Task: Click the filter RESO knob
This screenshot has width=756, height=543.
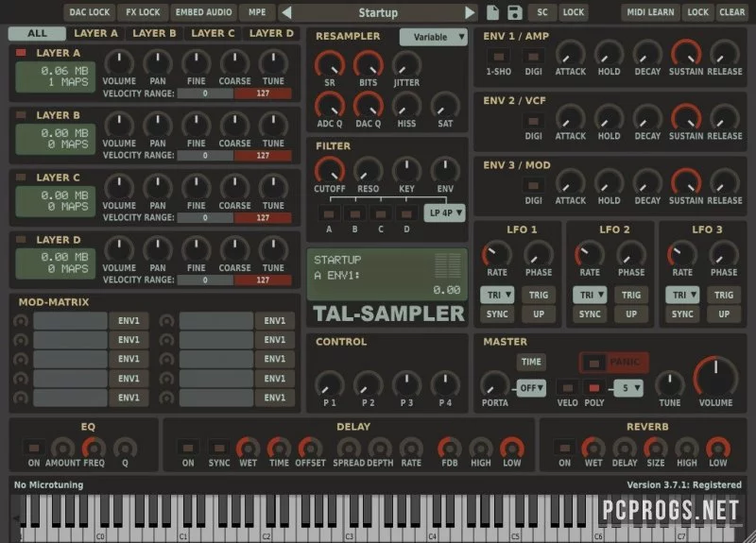Action: 369,170
